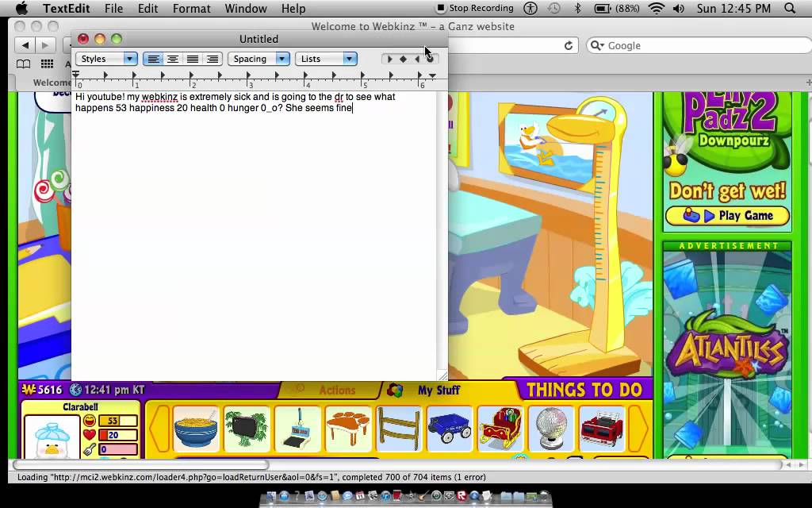Open Safari's Top Sites grid icon
This screenshot has width=812, height=508.
click(x=47, y=63)
